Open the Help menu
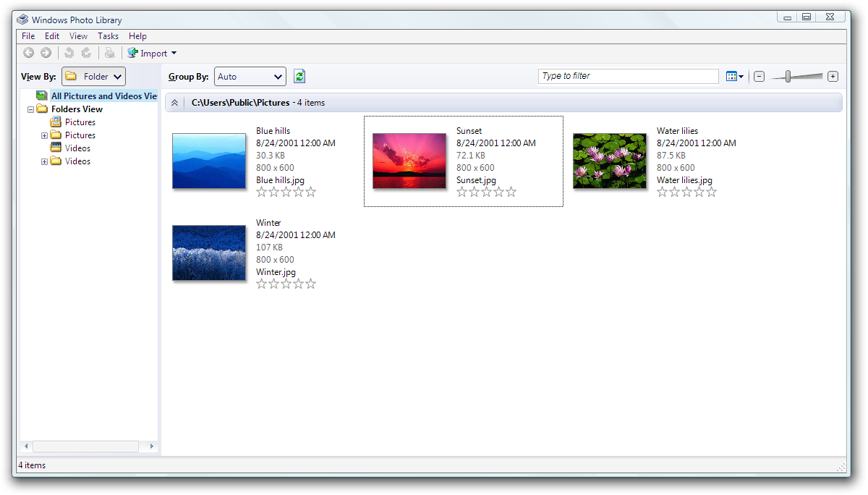The height and width of the screenshot is (495, 868). pyautogui.click(x=137, y=36)
